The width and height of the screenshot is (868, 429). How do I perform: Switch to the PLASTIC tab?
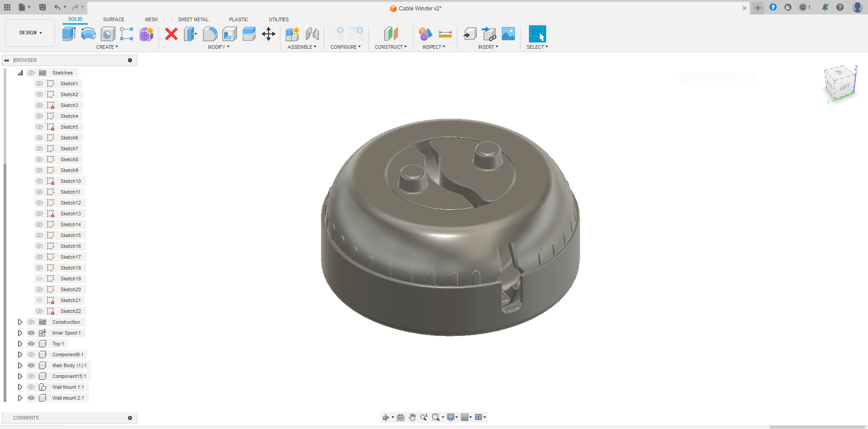point(239,19)
